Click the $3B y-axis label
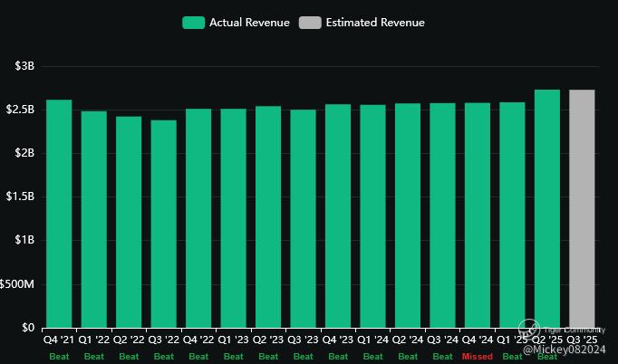This screenshot has height=364, width=618. 24,67
